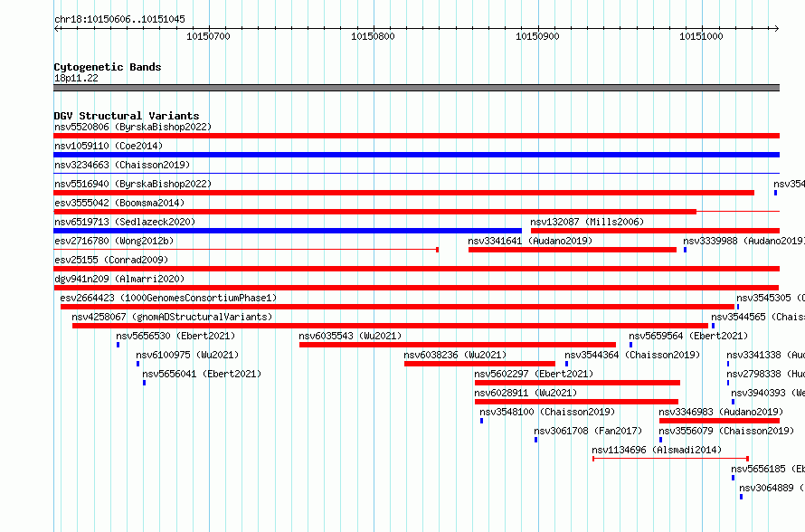
Task: Select nsv3556079 (Chaisson2019) variant label
Action: pos(726,431)
